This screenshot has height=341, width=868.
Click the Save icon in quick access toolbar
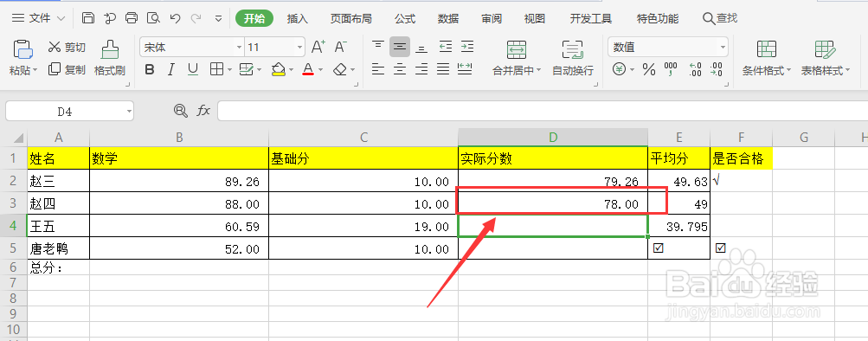click(87, 18)
